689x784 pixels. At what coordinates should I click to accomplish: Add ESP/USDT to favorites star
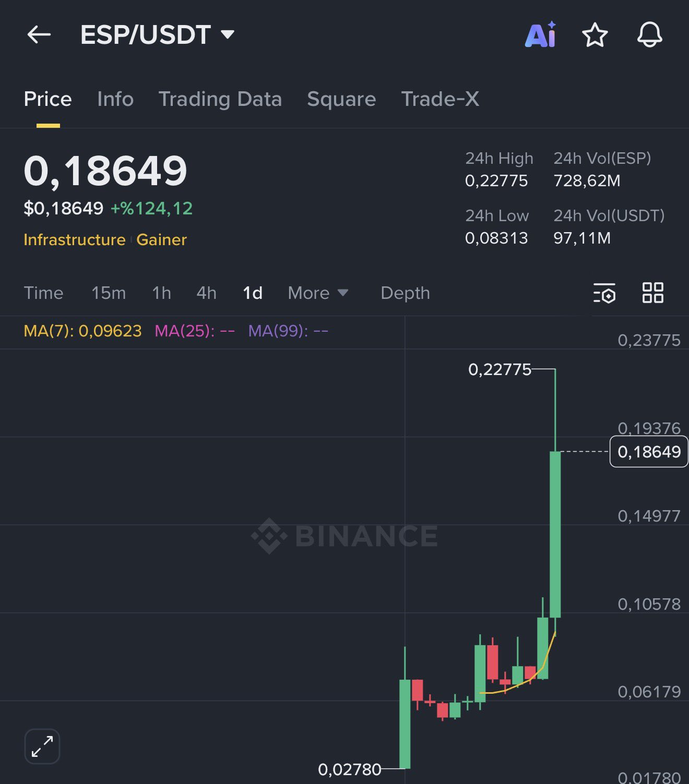pos(595,35)
